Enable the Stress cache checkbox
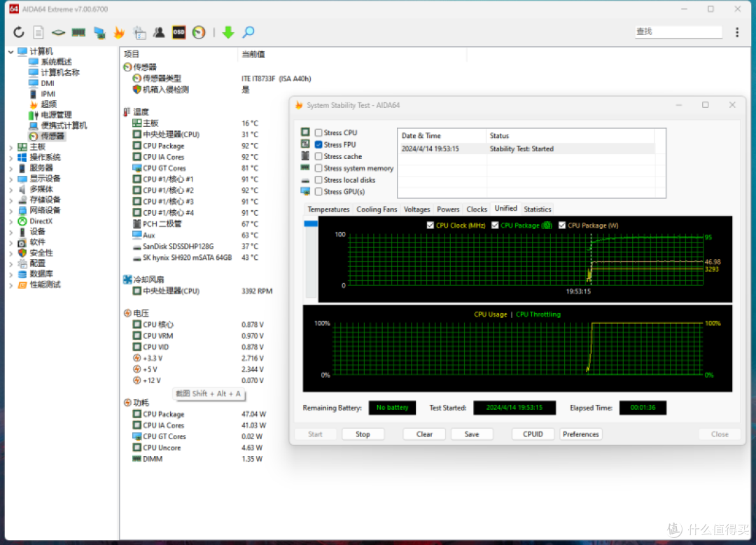The width and height of the screenshot is (756, 545). pyautogui.click(x=318, y=156)
